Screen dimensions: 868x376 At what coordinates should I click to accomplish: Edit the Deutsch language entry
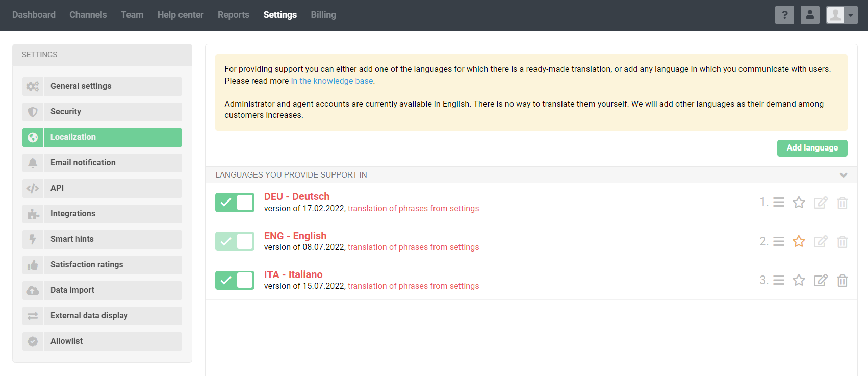click(821, 203)
